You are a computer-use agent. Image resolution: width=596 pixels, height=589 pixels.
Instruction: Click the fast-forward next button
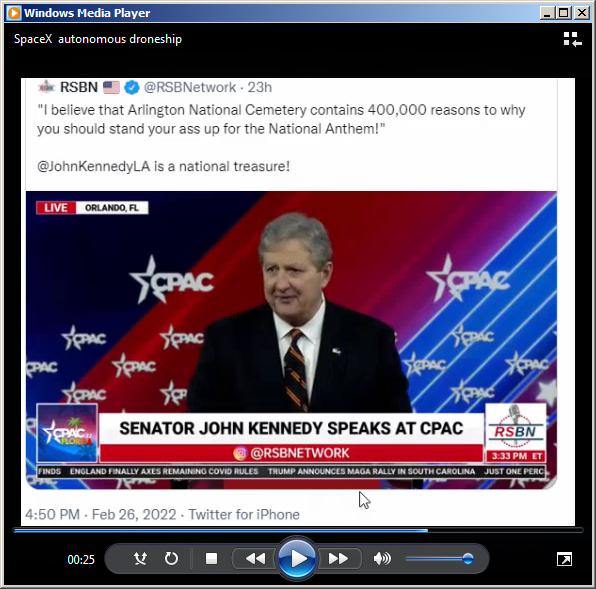[x=339, y=559]
